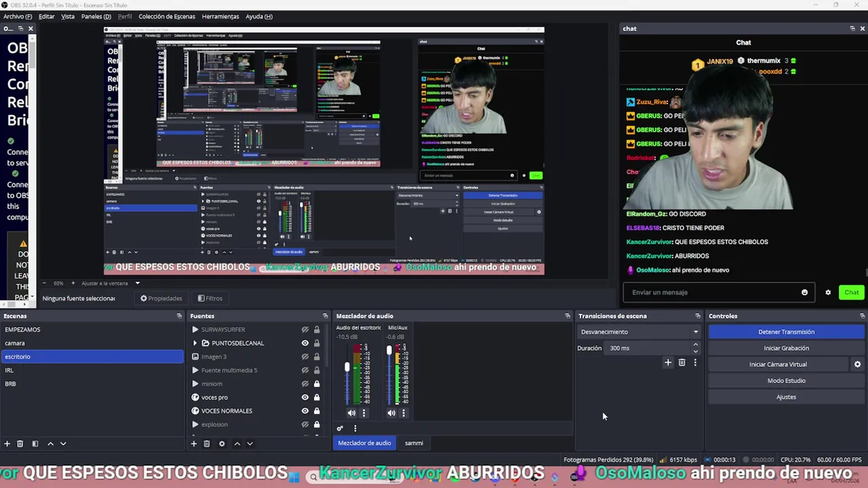Click Iniciar Grabación button

[x=786, y=348]
